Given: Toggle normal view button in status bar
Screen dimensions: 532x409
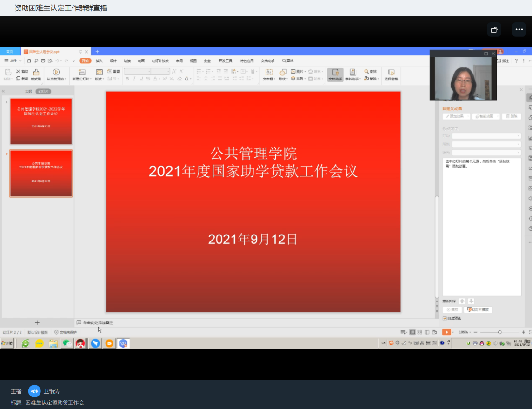Looking at the screenshot, I should 412,332.
